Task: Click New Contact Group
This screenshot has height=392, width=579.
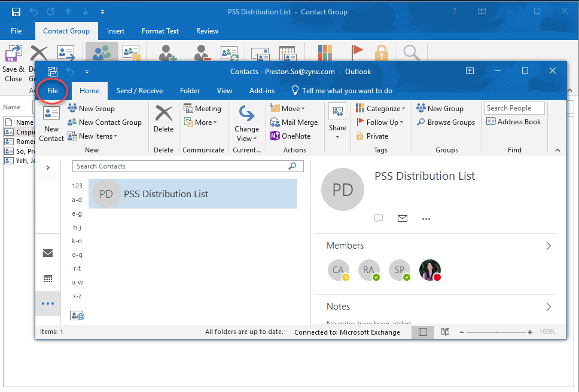Action: coord(105,122)
